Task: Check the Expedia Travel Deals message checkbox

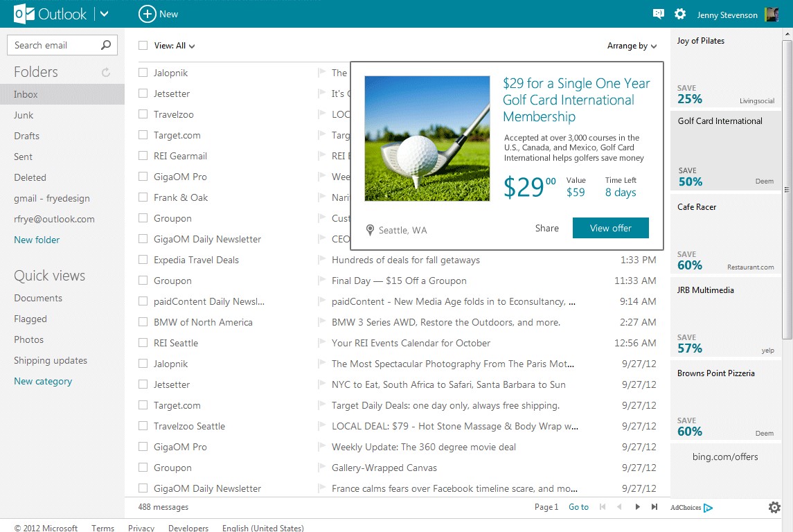Action: 143,260
